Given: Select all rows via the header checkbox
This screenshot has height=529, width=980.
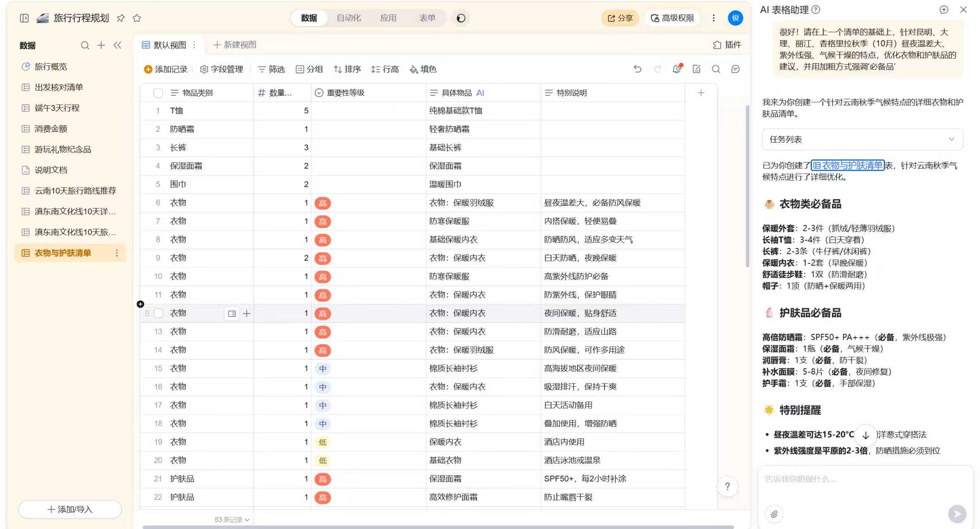Looking at the screenshot, I should 158,93.
